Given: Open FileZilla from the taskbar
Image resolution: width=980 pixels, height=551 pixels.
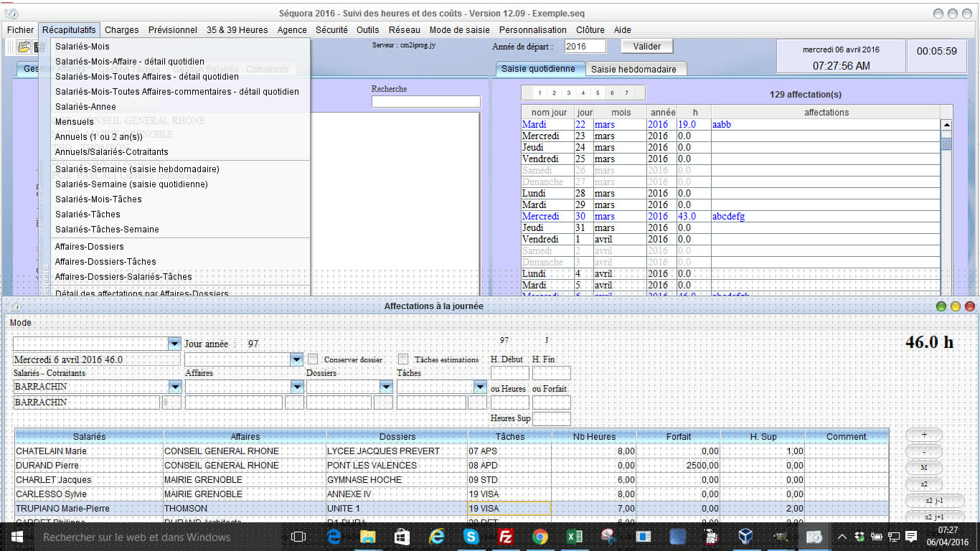Looking at the screenshot, I should coord(506,536).
